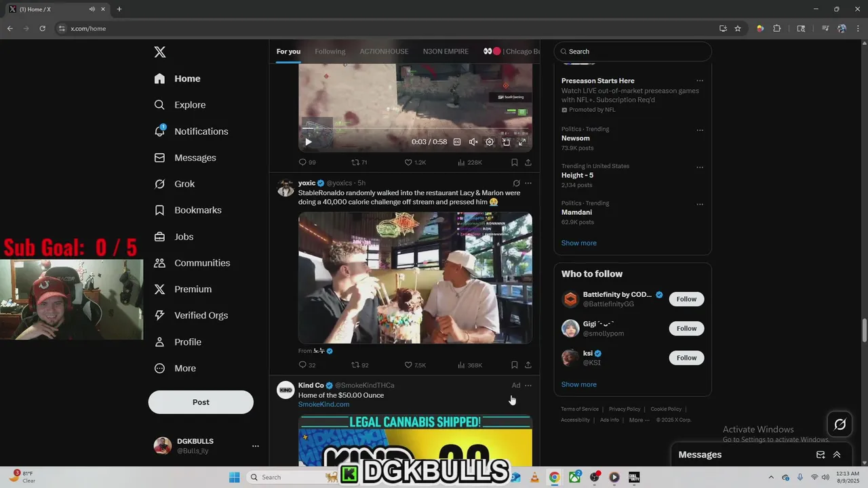Show more trending topics
This screenshot has height=488, width=868.
tap(579, 243)
